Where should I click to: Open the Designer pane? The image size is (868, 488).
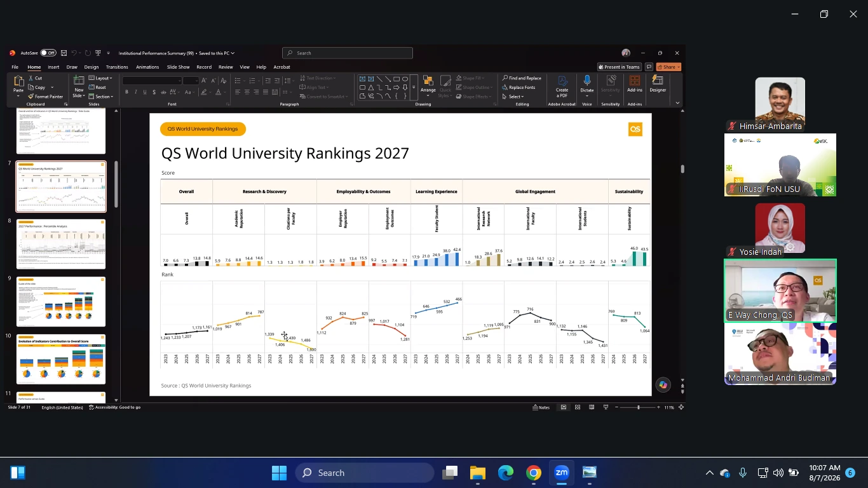pos(658,84)
